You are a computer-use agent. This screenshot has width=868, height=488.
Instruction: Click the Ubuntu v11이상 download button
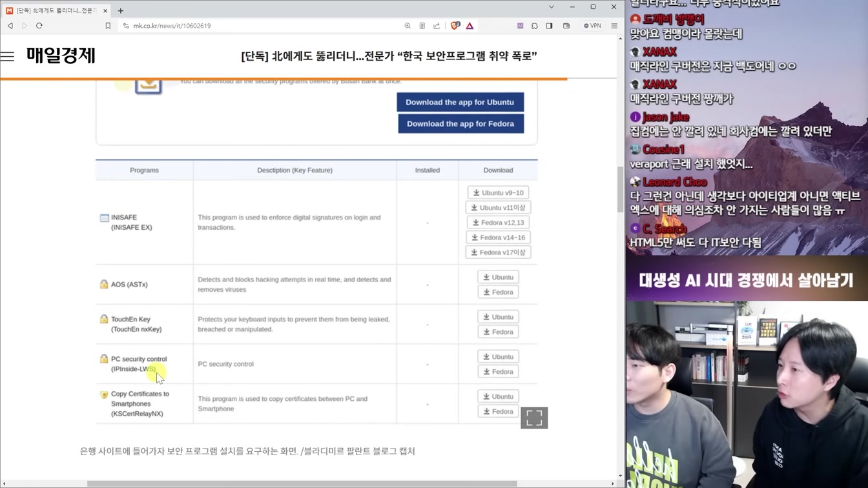(498, 207)
